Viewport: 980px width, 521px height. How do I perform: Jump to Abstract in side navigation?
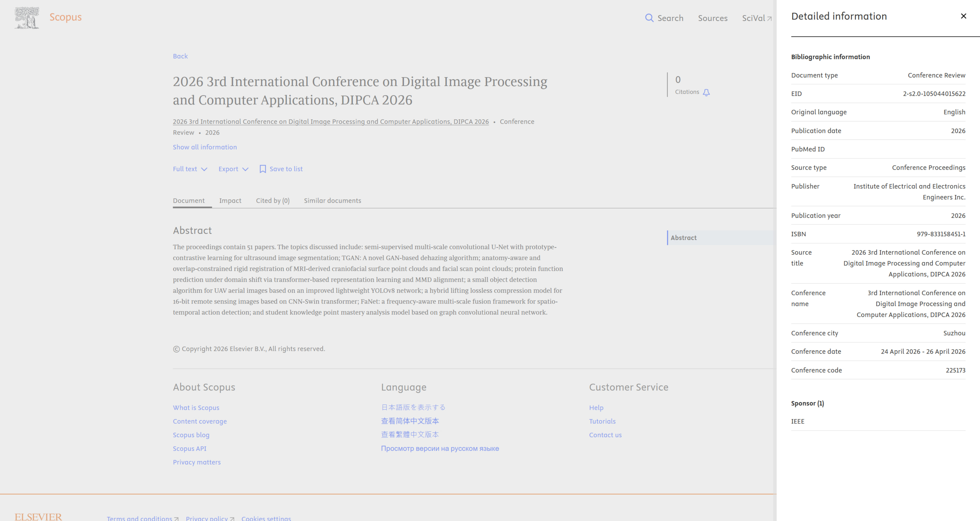click(x=684, y=238)
